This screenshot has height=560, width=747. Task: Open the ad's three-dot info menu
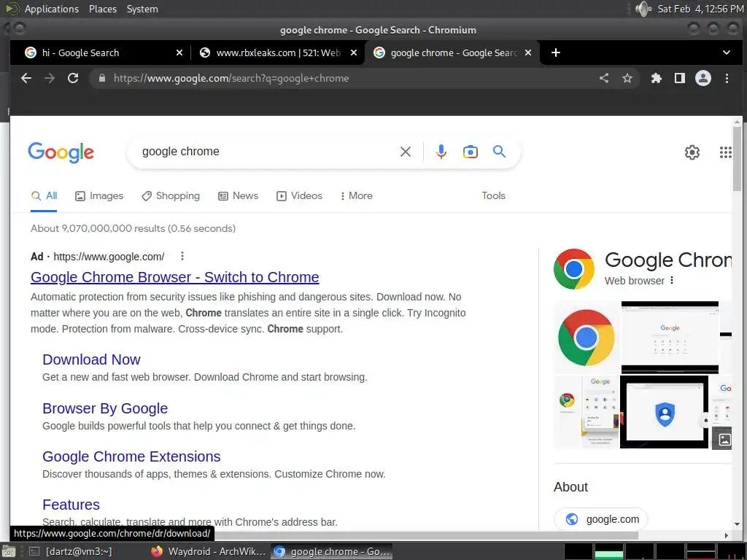[182, 256]
